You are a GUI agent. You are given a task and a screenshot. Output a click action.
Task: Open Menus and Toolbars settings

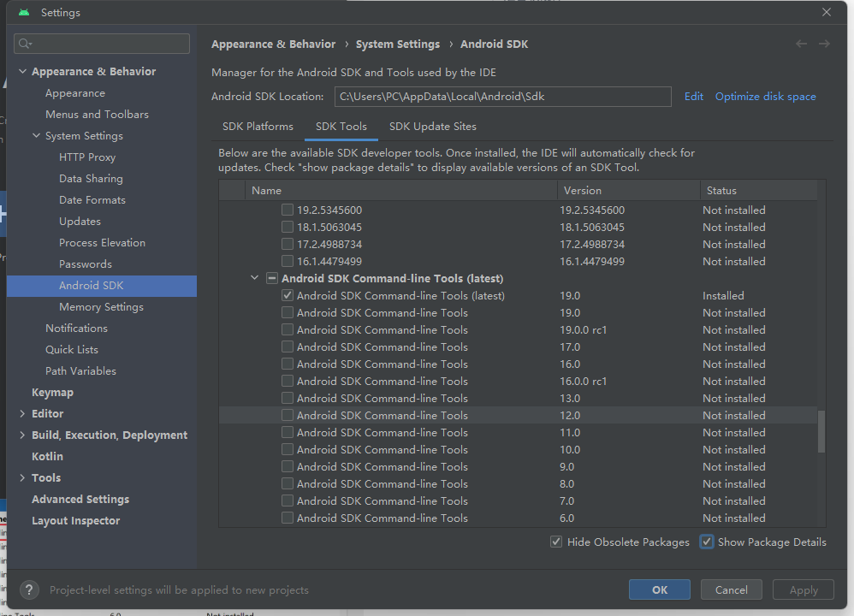pos(97,115)
